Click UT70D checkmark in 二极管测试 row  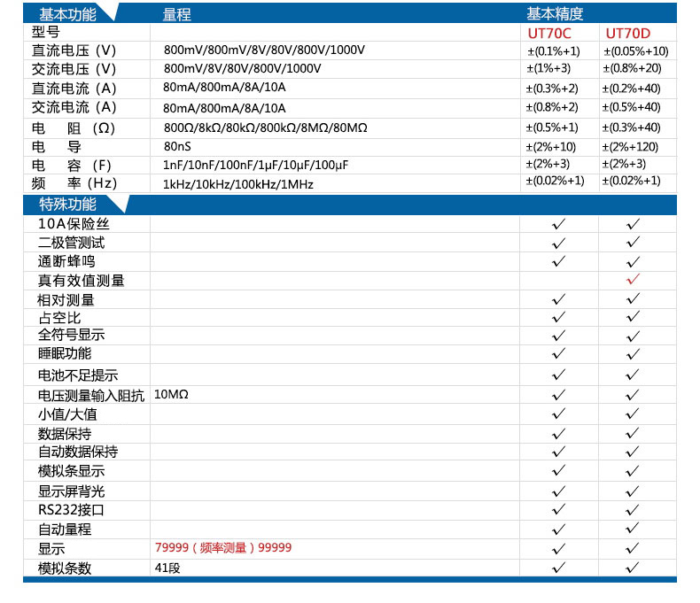pyautogui.click(x=633, y=243)
